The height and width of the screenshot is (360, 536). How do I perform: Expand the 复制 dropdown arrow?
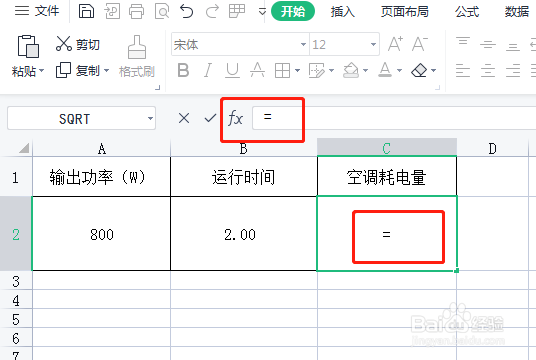pyautogui.click(x=106, y=70)
